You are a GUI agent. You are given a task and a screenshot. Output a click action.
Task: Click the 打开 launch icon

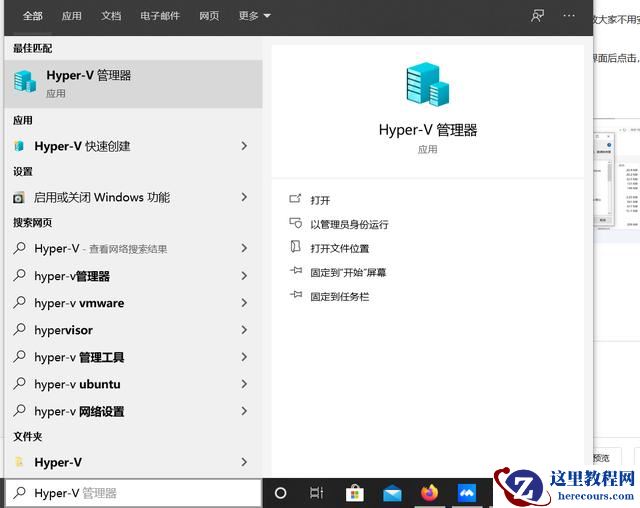[296, 199]
